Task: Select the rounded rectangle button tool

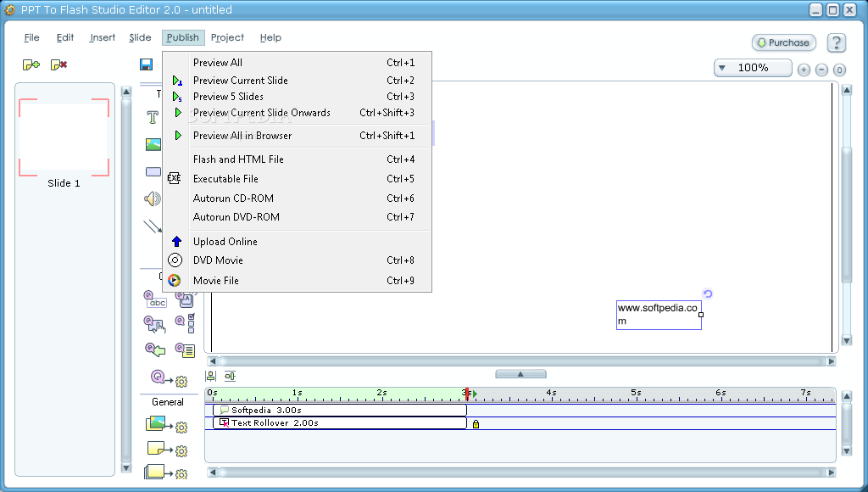Action: [x=153, y=171]
